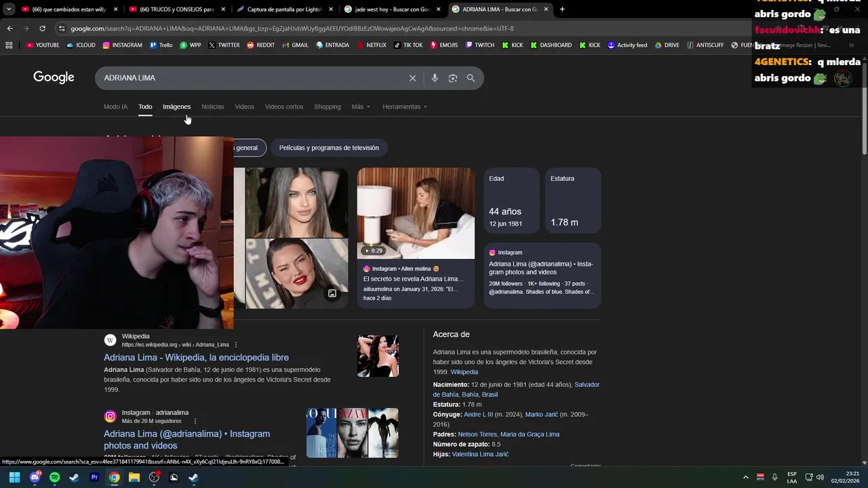Play the 0:29 Instagram video thumbnail
Screen dimensions: 868x488
[416, 213]
